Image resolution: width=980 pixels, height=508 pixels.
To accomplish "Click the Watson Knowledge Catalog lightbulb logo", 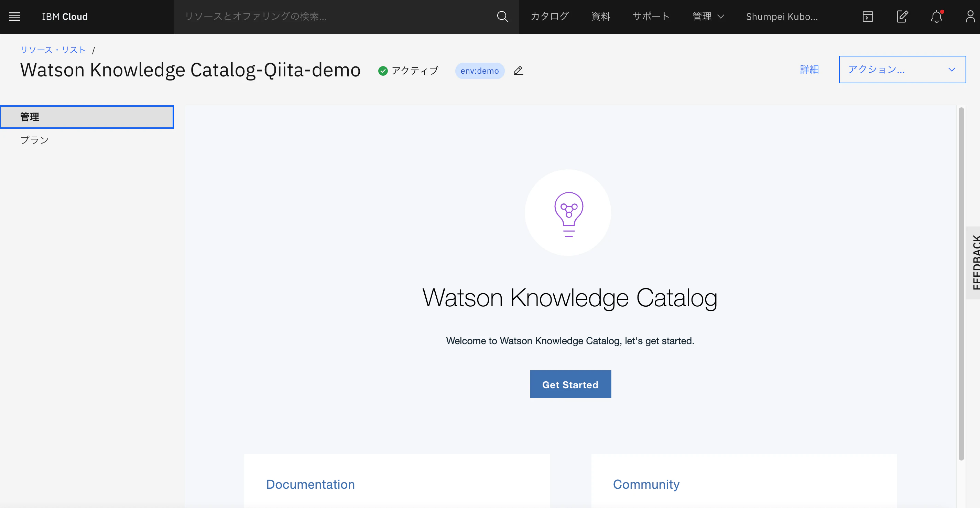I will [568, 213].
